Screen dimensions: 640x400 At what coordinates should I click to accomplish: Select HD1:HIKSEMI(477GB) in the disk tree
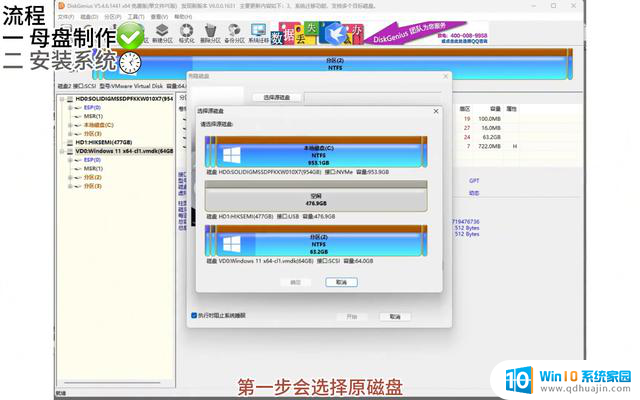(104, 142)
